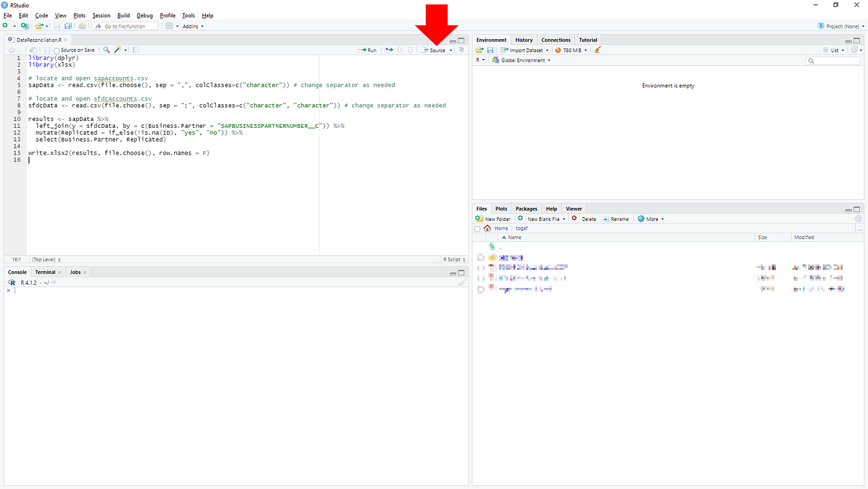Switch to the Packages tab
The height and width of the screenshot is (489, 868).
click(526, 209)
